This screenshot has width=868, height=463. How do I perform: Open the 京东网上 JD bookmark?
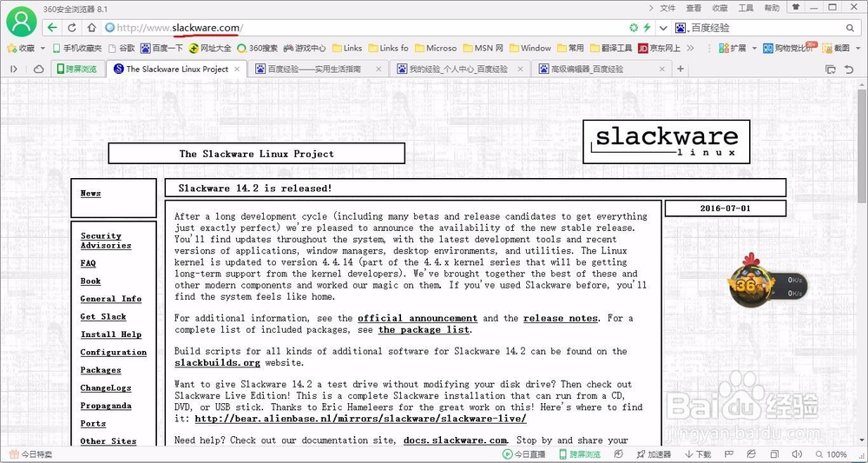[x=660, y=48]
